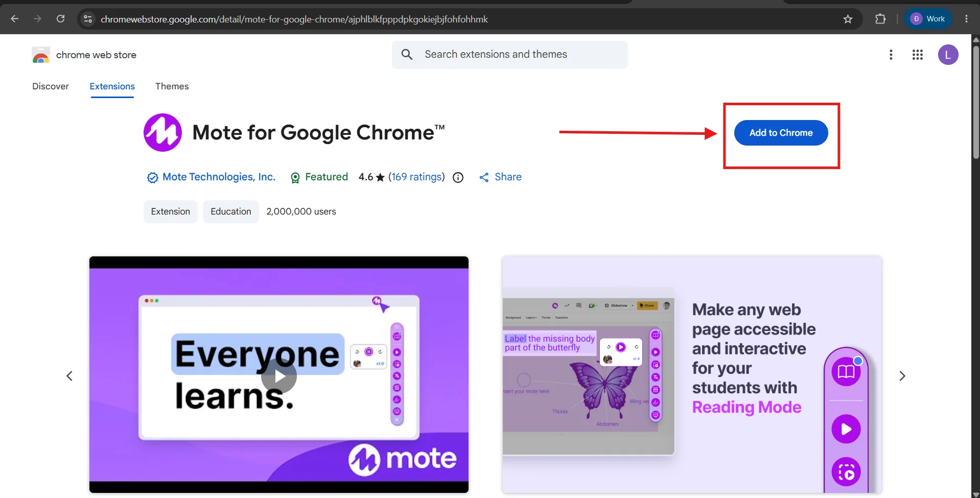Go back to the previous page
Image resolution: width=980 pixels, height=498 pixels.
tap(15, 19)
